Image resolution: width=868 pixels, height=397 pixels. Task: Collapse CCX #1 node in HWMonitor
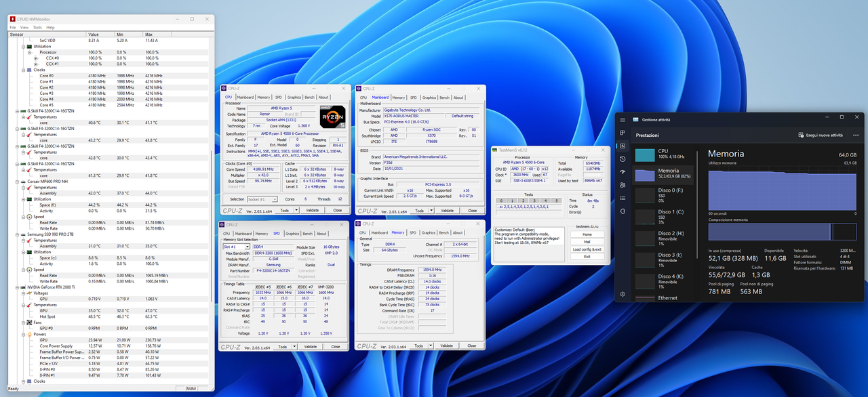(x=35, y=64)
